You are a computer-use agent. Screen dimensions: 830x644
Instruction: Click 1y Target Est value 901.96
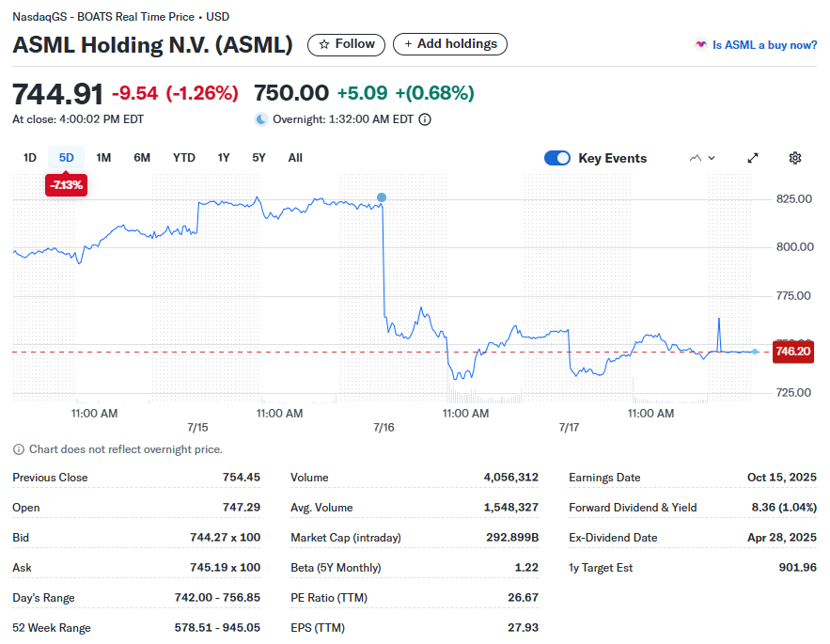tap(798, 568)
